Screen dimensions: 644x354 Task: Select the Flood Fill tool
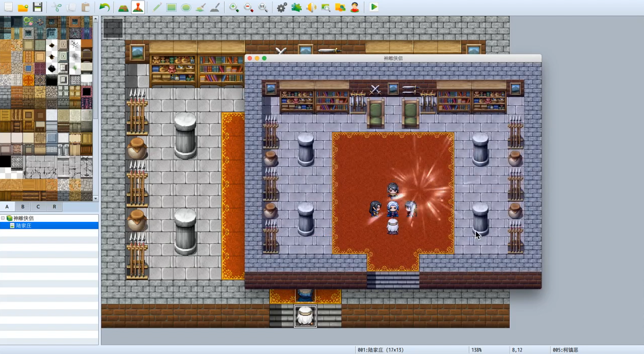click(x=200, y=7)
